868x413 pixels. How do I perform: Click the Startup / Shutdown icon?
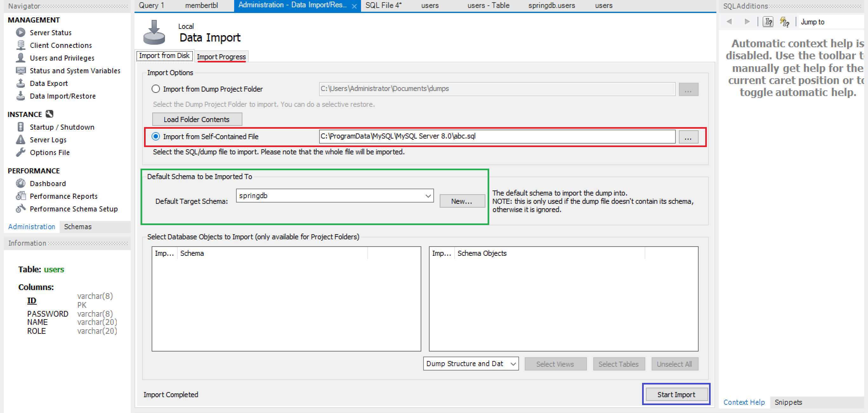click(x=21, y=127)
